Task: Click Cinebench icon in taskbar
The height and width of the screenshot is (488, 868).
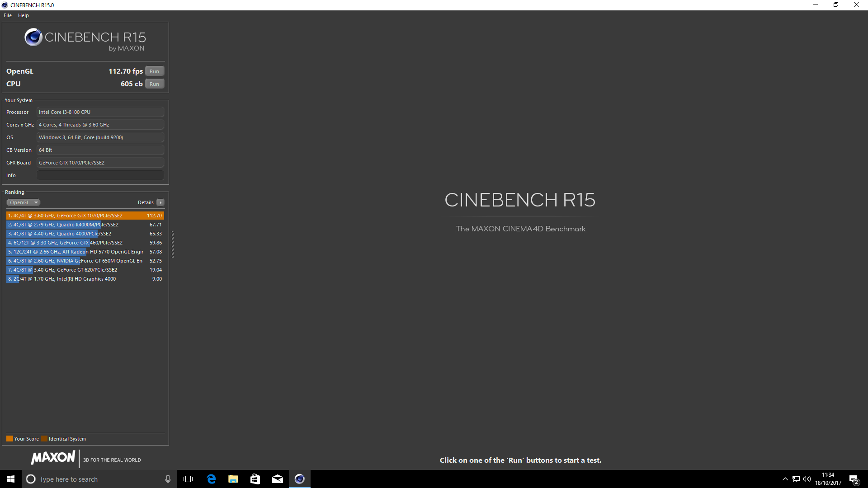Action: click(299, 479)
